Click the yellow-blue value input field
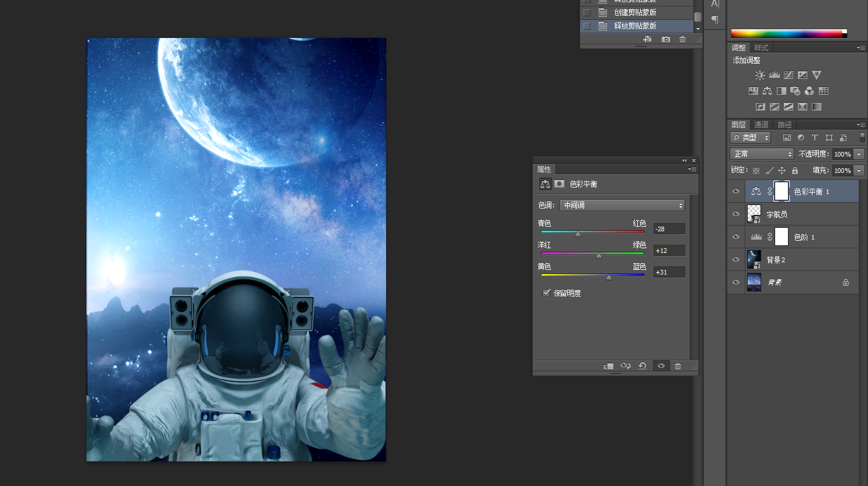This screenshot has height=486, width=868. (x=669, y=272)
